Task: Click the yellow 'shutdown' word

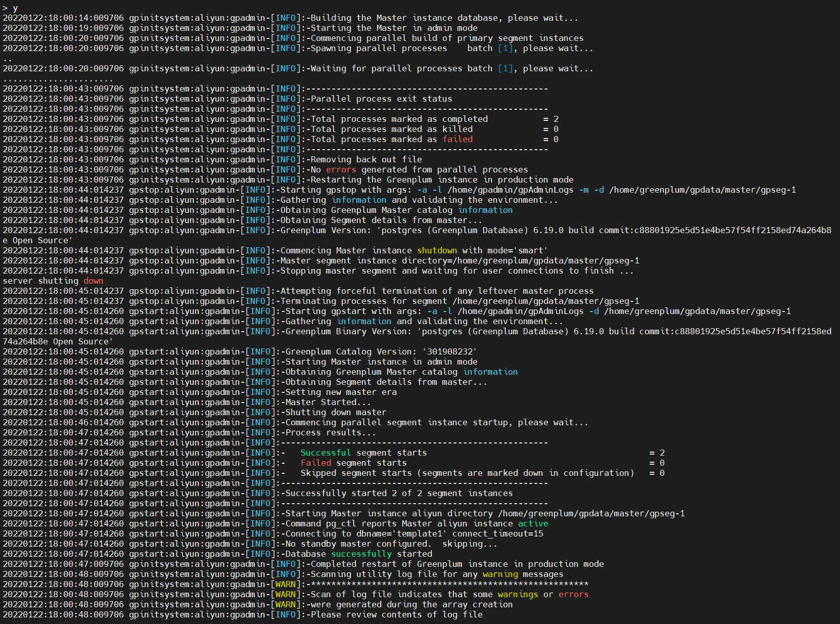Action: pyautogui.click(x=437, y=251)
